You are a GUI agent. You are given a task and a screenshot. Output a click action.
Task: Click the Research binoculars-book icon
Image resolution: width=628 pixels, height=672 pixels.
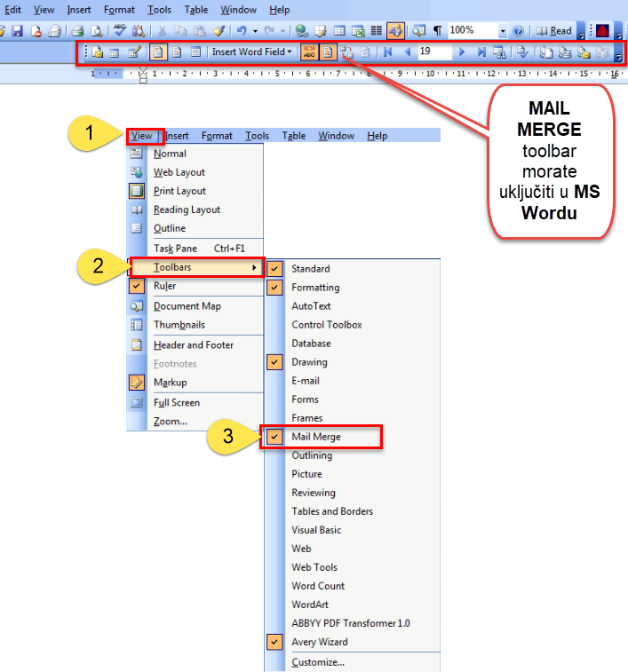click(139, 31)
